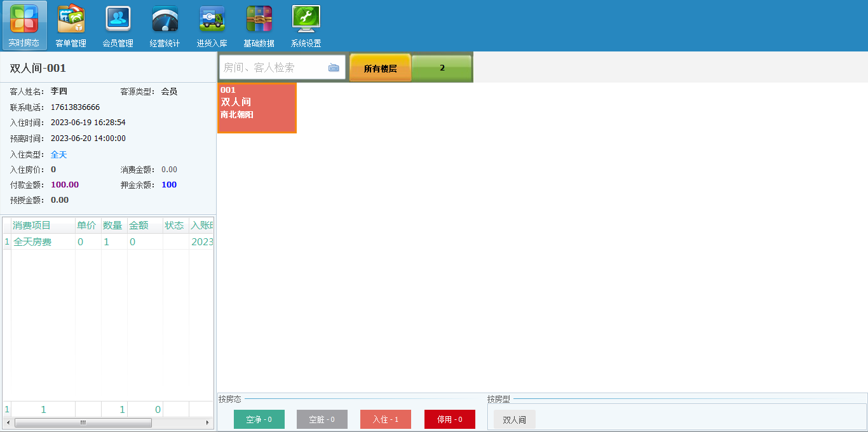The image size is (868, 432).
Task: Click right arrow of consumption table scrollbar
Action: (x=207, y=422)
